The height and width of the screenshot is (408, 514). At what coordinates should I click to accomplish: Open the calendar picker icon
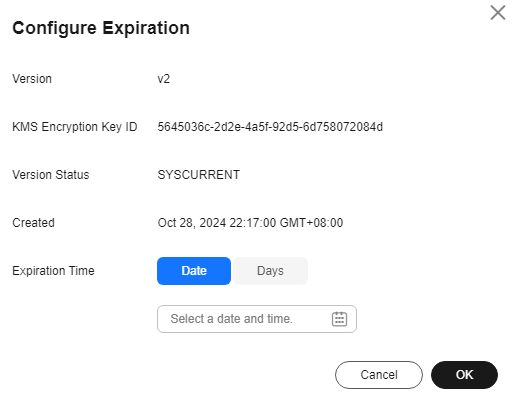(x=339, y=319)
